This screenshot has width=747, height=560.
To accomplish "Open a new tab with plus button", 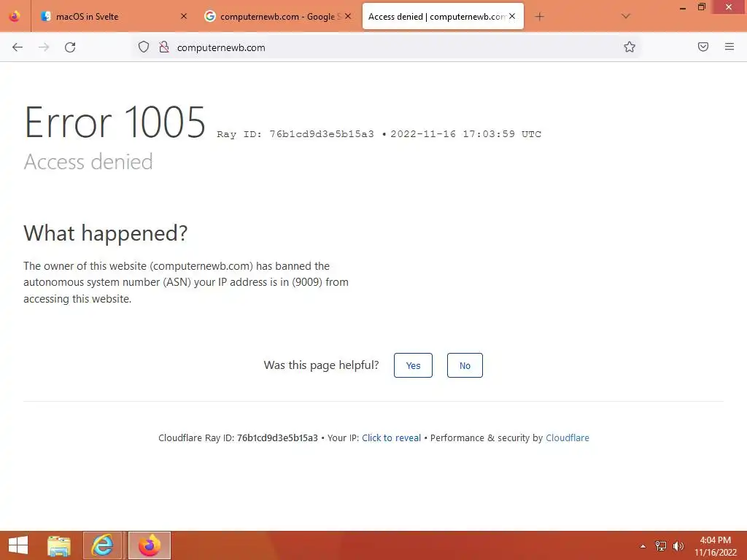I will (x=539, y=17).
